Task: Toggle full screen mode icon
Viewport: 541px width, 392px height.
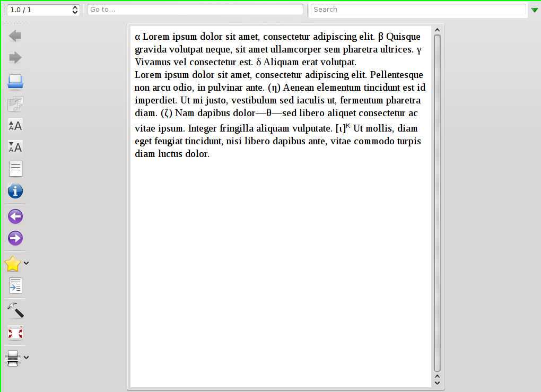Action: 15,333
